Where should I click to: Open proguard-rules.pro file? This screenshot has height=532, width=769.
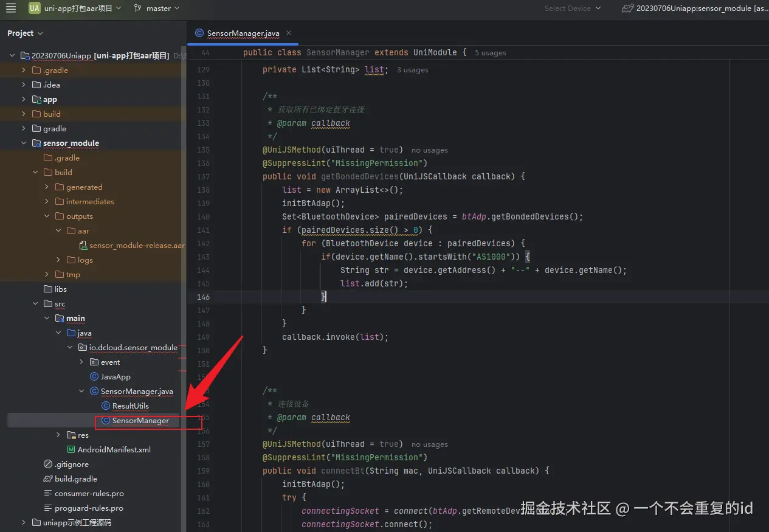(x=89, y=508)
